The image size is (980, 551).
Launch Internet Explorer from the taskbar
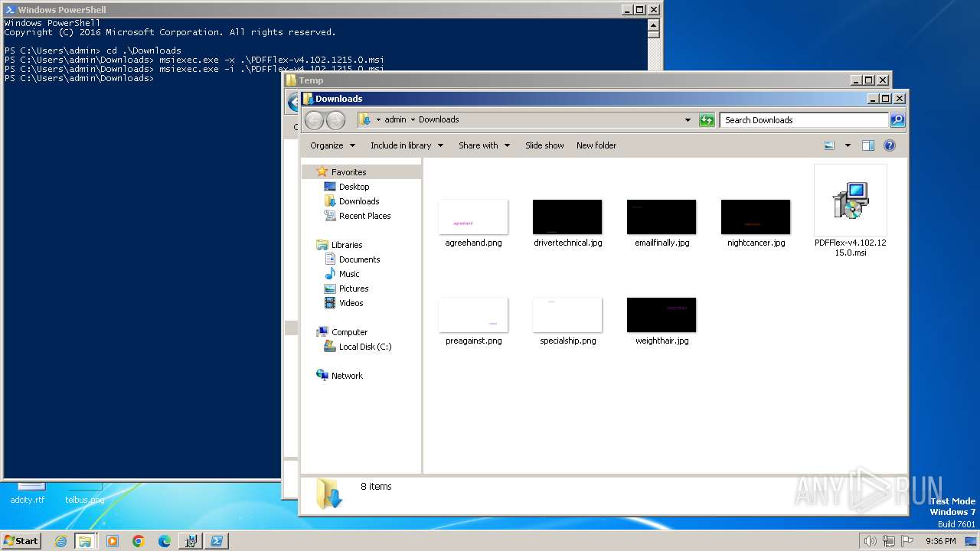coord(60,541)
